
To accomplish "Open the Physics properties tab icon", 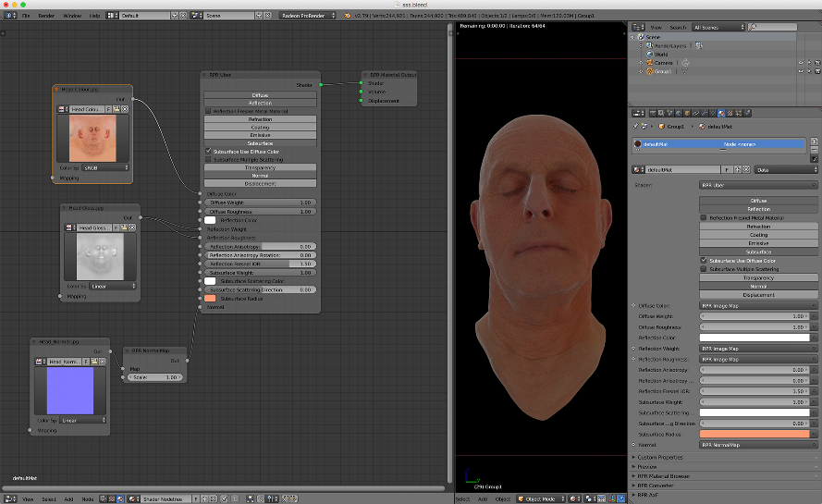I will pyautogui.click(x=747, y=113).
